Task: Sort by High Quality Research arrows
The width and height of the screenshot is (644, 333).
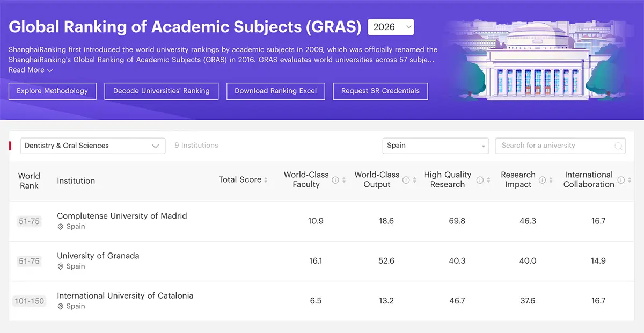Action: tap(488, 180)
